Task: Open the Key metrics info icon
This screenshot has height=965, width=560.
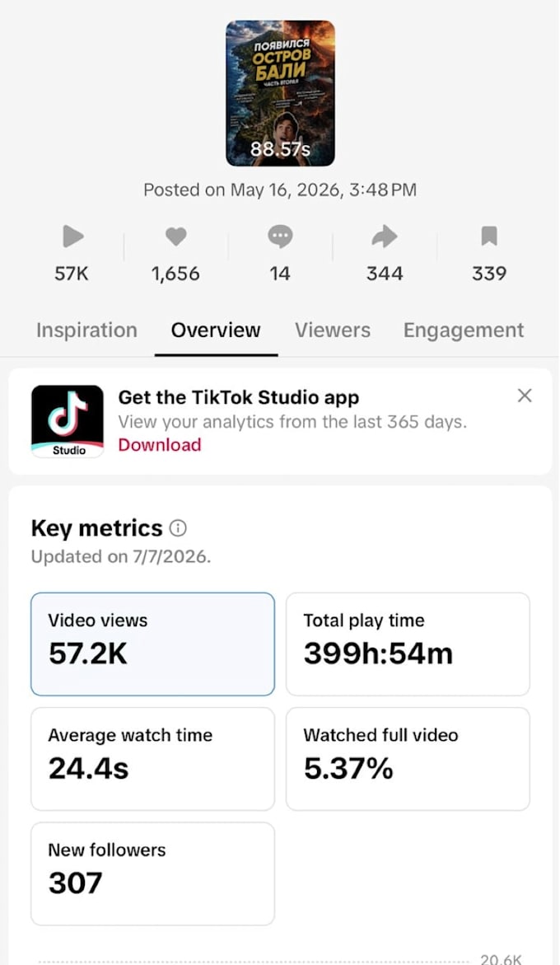Action: pos(178,528)
